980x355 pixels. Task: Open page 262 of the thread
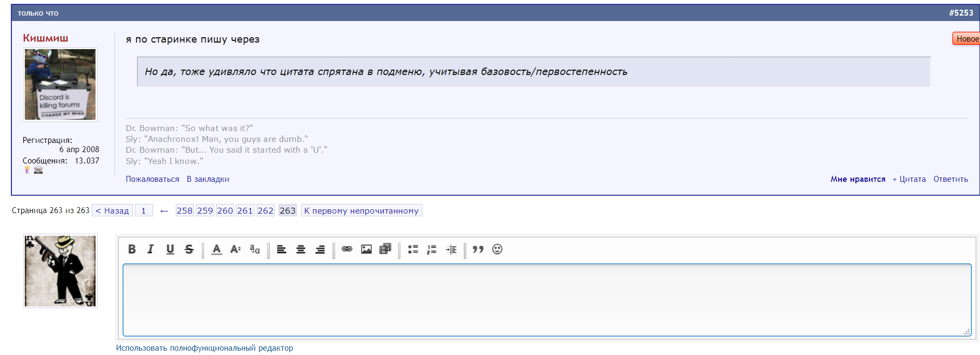[266, 210]
